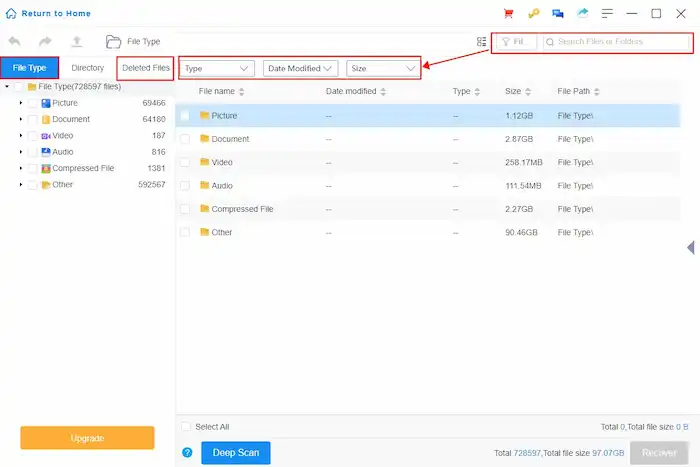Click the up-one-level arrow icon
Viewport: 700px width, 467px height.
pyautogui.click(x=76, y=42)
